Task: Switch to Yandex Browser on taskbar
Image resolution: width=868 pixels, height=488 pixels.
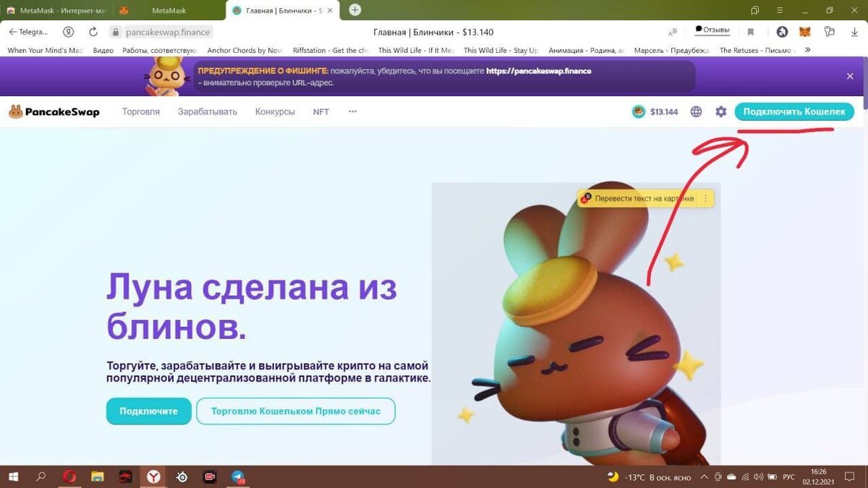Action: point(154,477)
